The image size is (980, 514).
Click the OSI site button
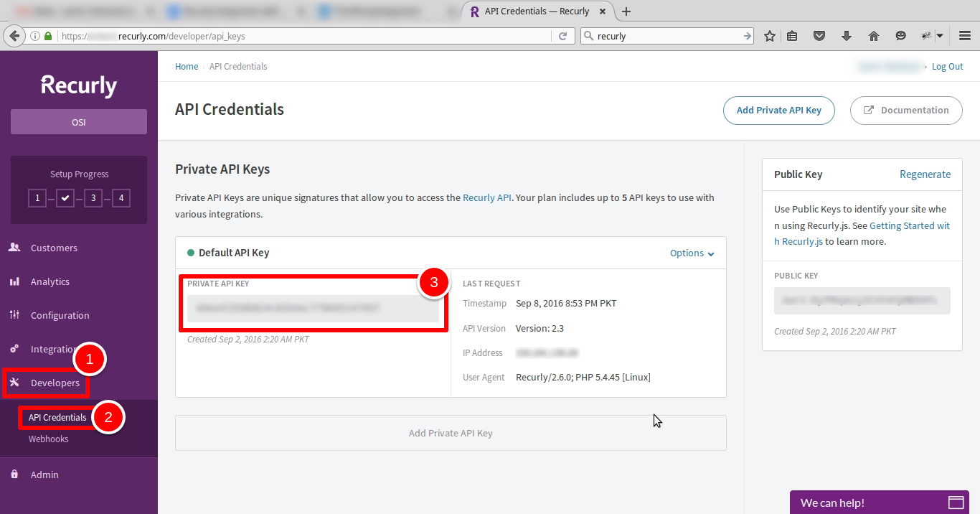79,122
